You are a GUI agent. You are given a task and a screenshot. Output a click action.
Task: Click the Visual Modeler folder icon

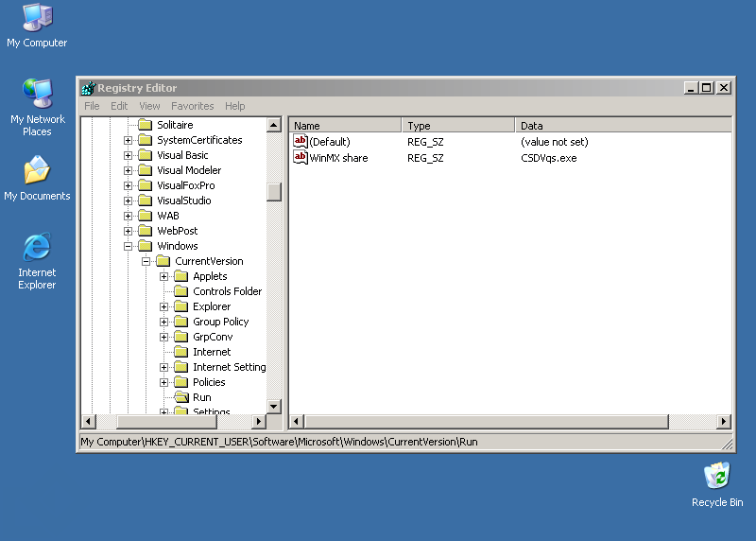coord(146,170)
